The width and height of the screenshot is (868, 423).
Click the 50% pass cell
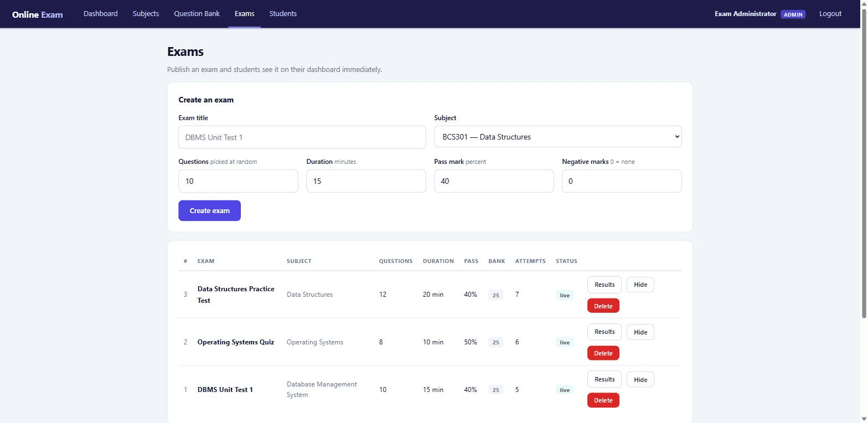click(470, 342)
